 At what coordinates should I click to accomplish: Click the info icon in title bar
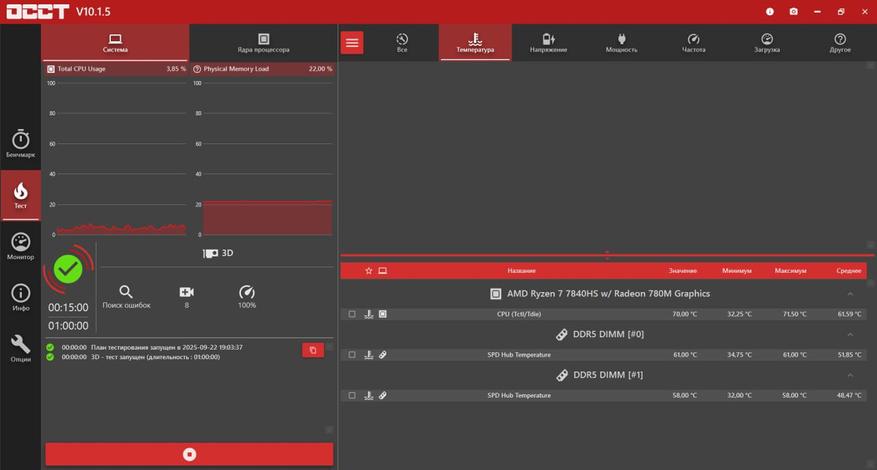(x=770, y=11)
